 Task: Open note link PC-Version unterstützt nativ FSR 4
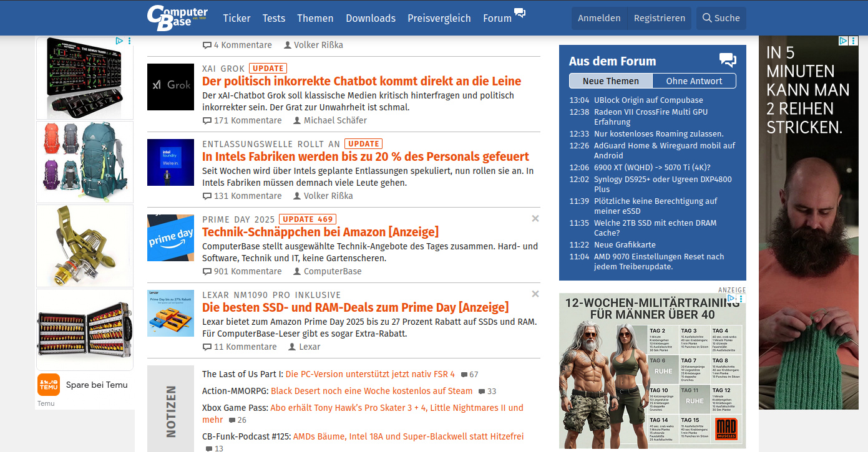[370, 374]
